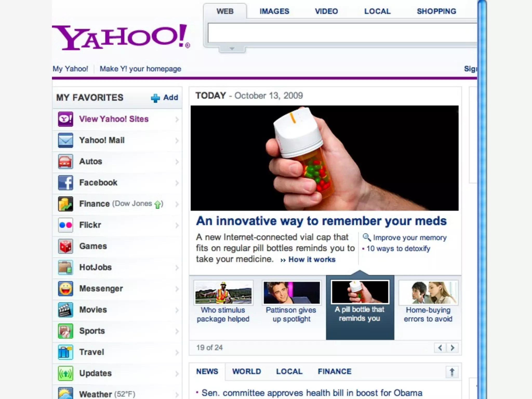The image size is (532, 399).
Task: Expand the View Yahoo! Sites chevron
Action: [177, 119]
